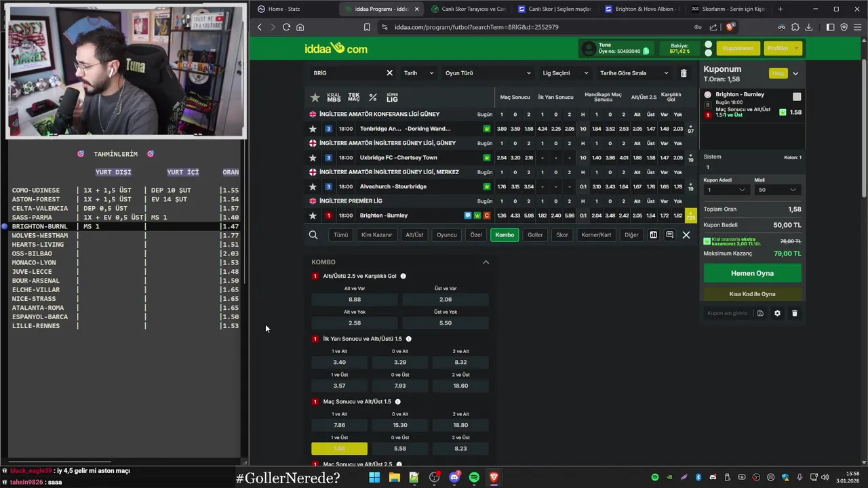Uncheck the Brighton - Burnley coupon checkbox
The image size is (868, 488).
pyautogui.click(x=797, y=97)
